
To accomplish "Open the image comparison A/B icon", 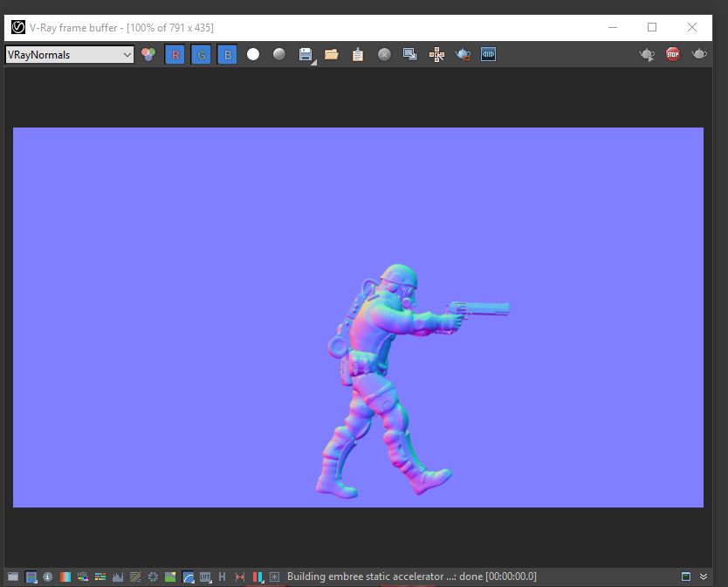I will (489, 54).
